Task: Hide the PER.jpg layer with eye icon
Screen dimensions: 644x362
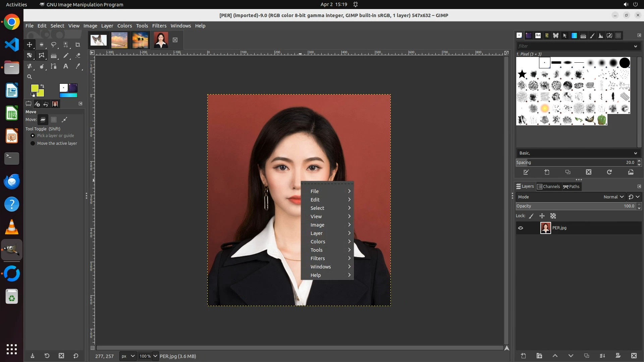Action: (x=521, y=228)
